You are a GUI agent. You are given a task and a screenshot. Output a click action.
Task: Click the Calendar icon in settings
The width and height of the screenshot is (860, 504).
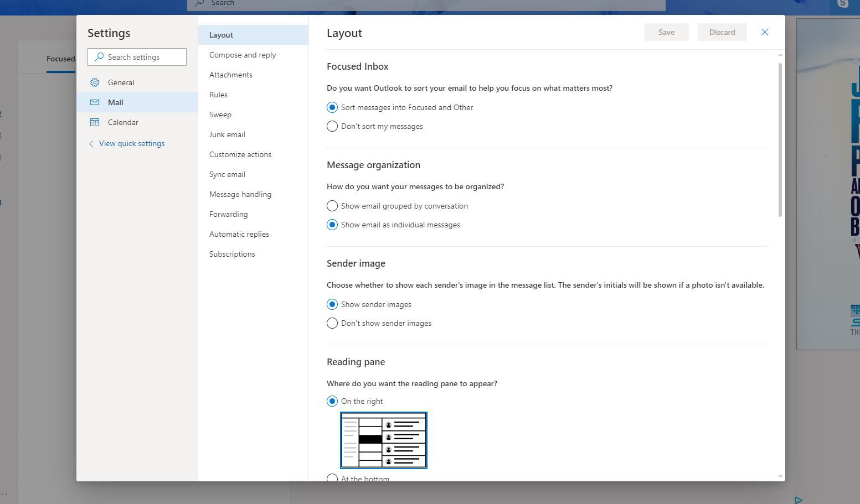[x=95, y=122]
